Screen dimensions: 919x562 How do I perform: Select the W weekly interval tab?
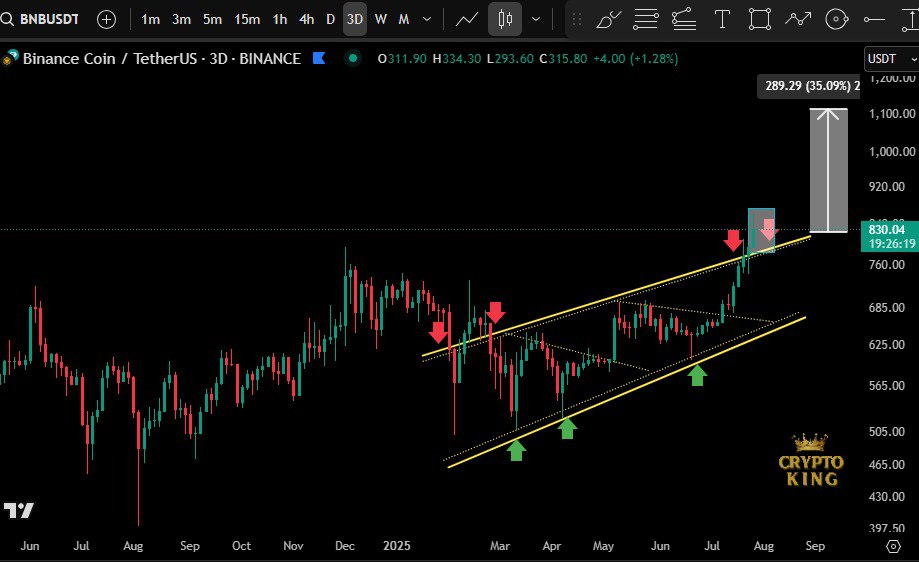[x=380, y=19]
